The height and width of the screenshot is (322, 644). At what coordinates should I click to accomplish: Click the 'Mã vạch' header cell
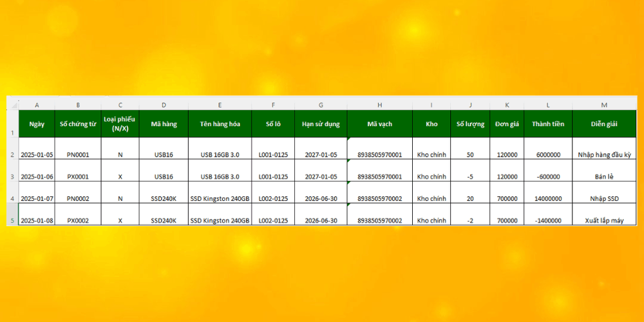[380, 124]
